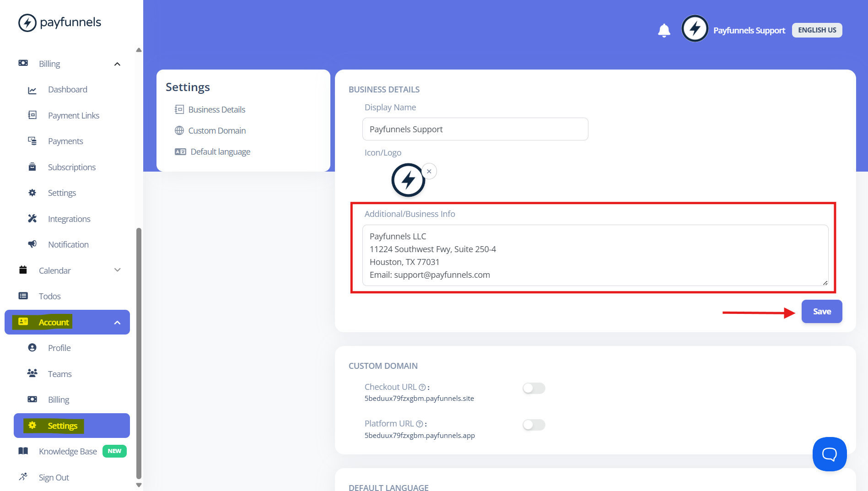Click the sidebar vertical scrollbar thumb
Viewport: 868px width, 491px height.
coord(139,353)
